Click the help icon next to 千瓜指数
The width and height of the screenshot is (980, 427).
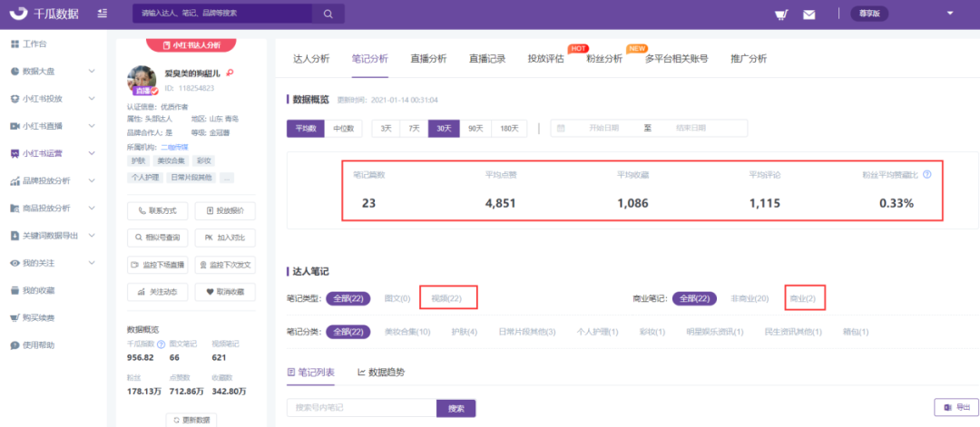pos(161,345)
